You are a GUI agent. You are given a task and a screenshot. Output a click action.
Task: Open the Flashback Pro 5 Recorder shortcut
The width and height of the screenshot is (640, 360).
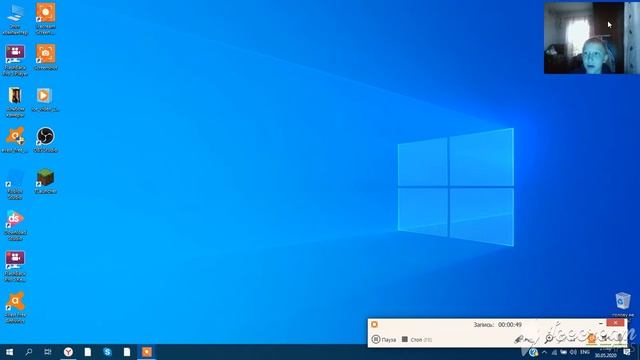tap(15, 267)
